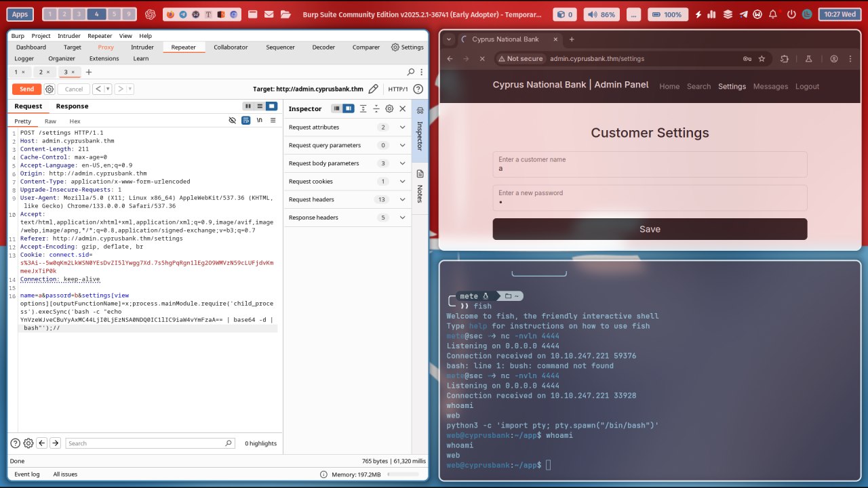
Task: Switch to Raw view tab
Action: (x=50, y=121)
